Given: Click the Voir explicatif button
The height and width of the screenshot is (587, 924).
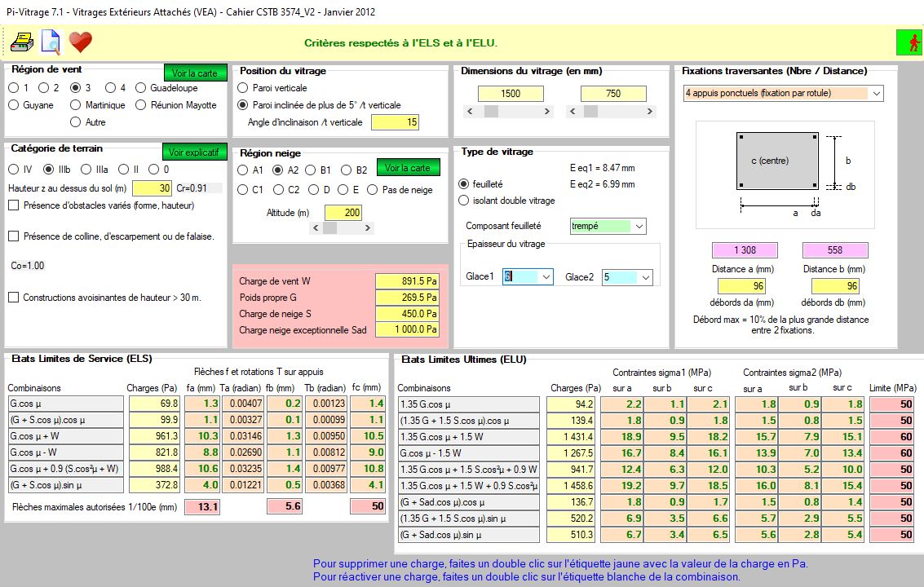Looking at the screenshot, I should click(194, 152).
